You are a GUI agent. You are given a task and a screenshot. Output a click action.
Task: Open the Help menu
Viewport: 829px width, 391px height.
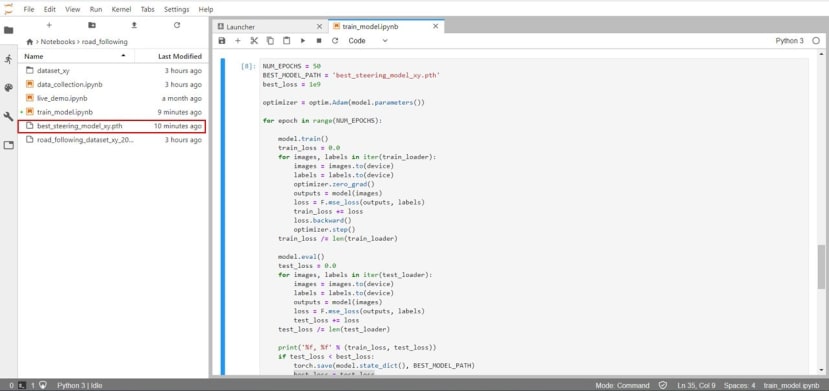pos(206,9)
